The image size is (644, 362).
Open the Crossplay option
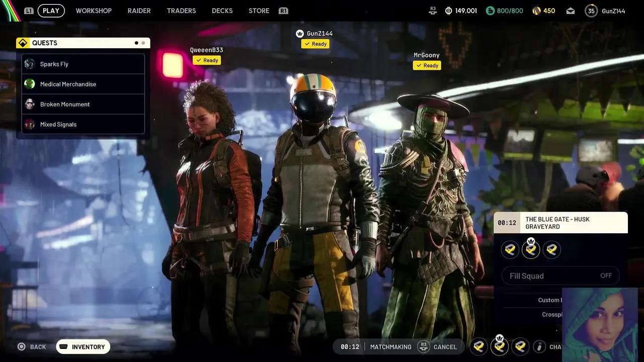pos(551,315)
